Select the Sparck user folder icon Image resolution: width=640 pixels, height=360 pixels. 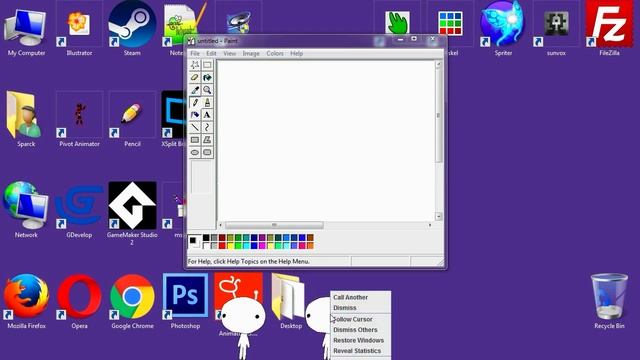pyautogui.click(x=26, y=119)
